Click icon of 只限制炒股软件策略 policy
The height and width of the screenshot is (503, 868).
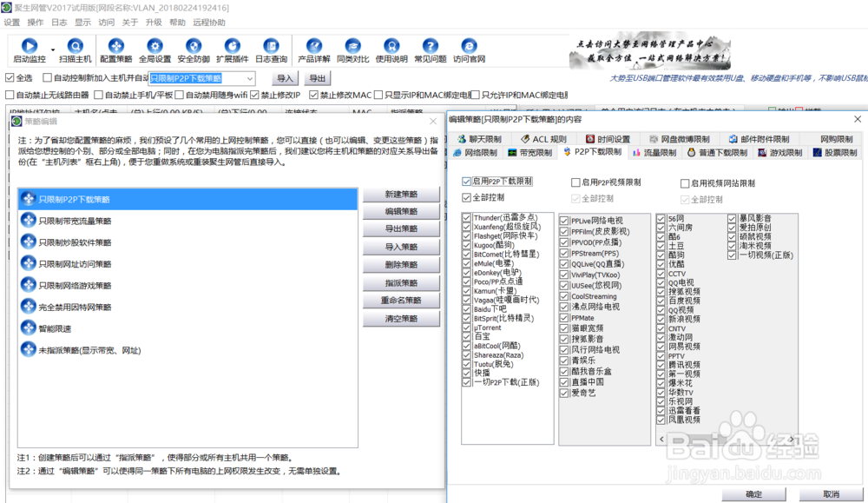[29, 242]
